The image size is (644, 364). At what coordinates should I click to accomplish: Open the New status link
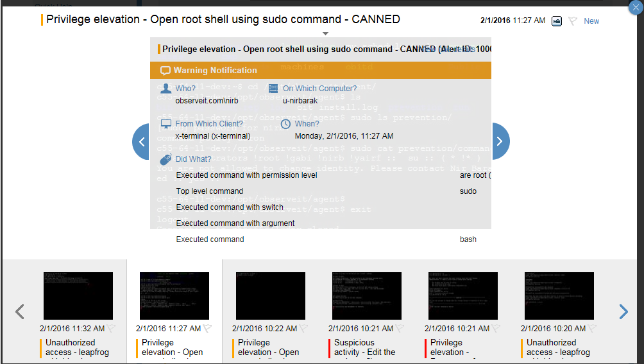(591, 21)
